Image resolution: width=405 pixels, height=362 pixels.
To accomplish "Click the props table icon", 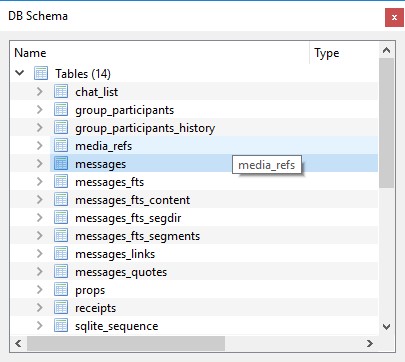I will [61, 289].
